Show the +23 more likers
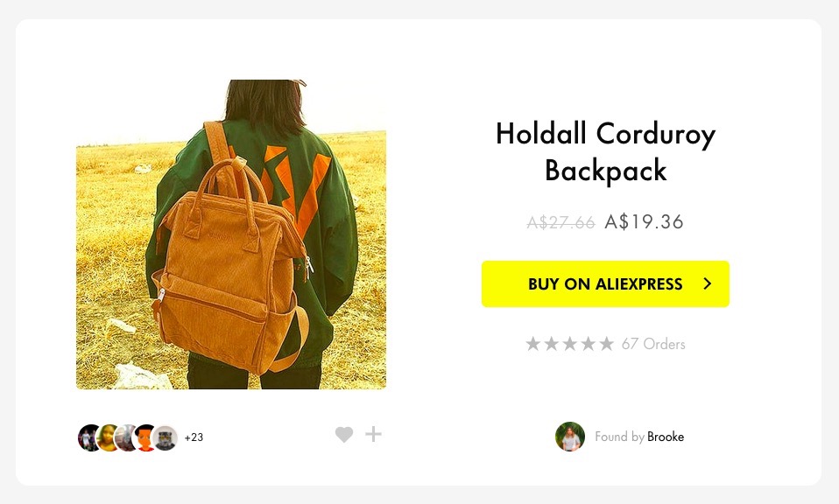Screen dimensions: 839x504 194,437
